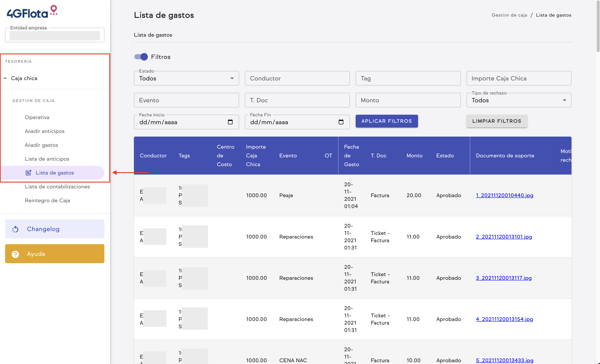The height and width of the screenshot is (364, 600).
Task: Select Añadir anticipos in the sidebar
Action: click(45, 131)
